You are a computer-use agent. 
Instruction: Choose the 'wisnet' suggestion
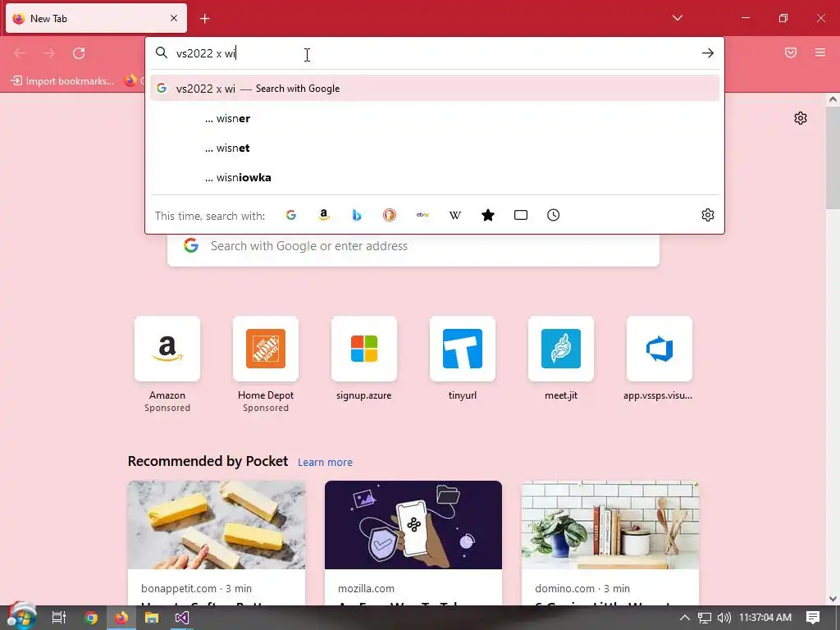point(435,148)
